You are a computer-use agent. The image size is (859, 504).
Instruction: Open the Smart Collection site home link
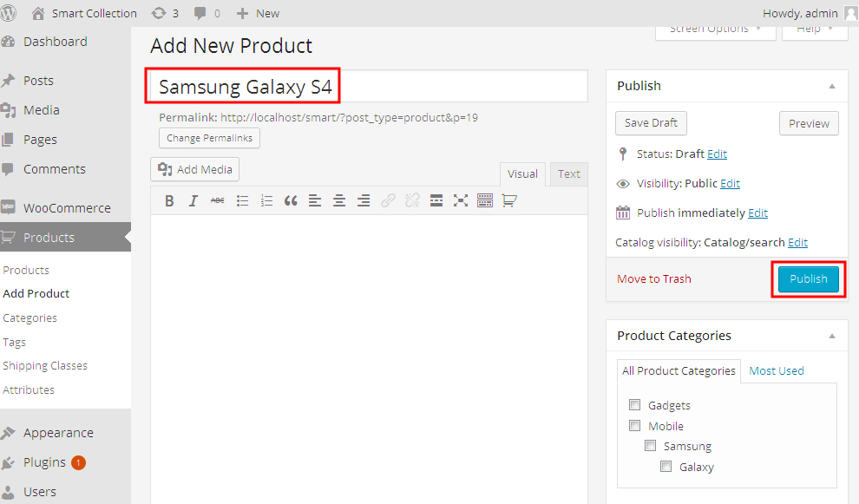84,13
